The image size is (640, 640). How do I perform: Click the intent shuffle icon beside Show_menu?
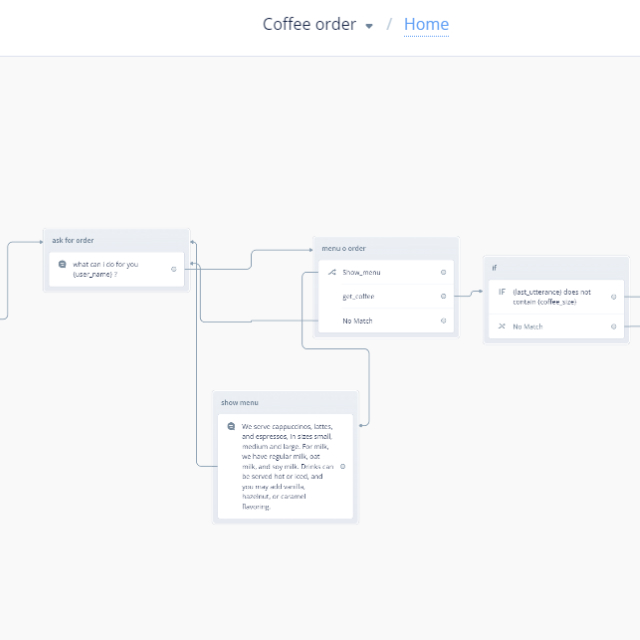pyautogui.click(x=332, y=272)
